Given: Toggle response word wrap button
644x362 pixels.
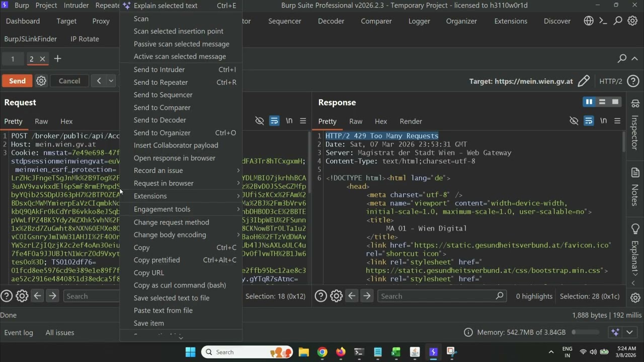Looking at the screenshot, I should 588,121.
